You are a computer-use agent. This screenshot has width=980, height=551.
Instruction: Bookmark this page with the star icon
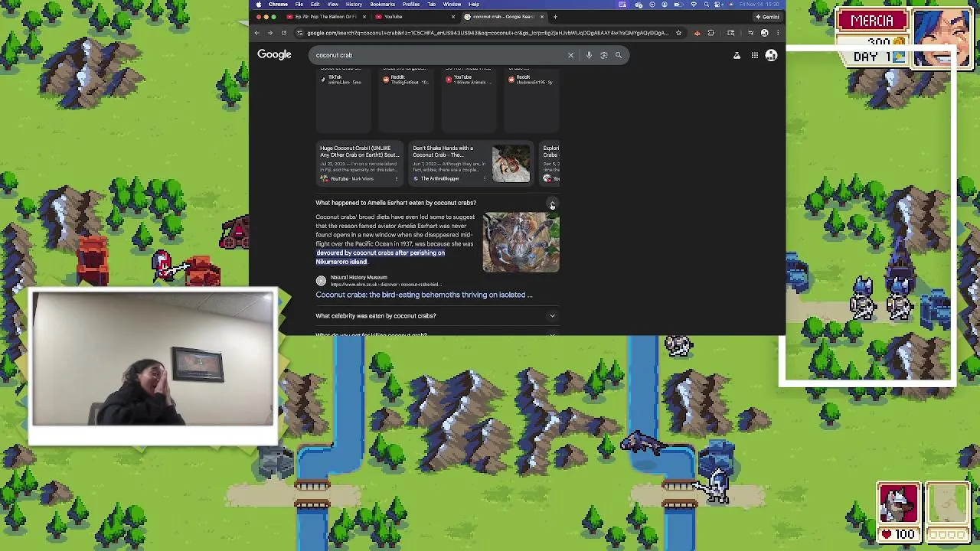tap(678, 33)
